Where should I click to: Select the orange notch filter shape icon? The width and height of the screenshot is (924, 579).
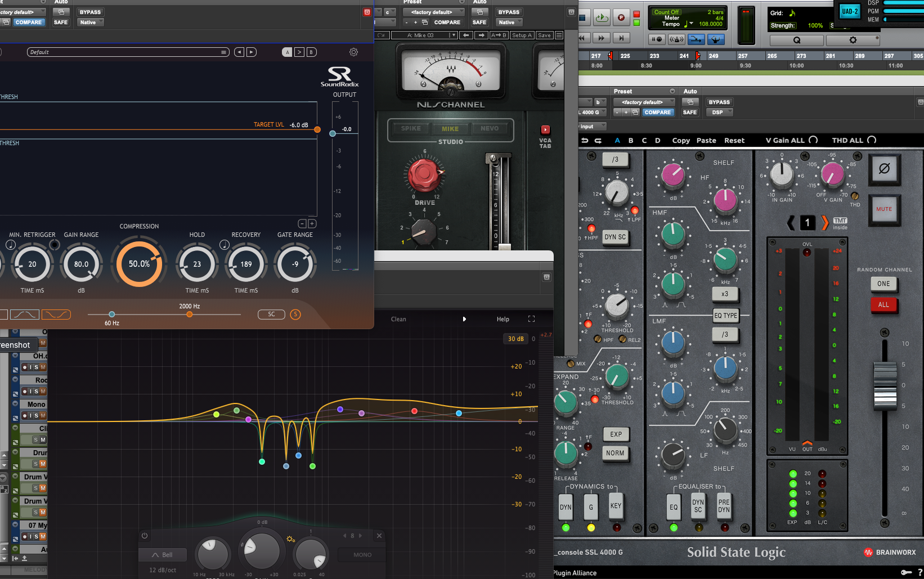tap(56, 315)
